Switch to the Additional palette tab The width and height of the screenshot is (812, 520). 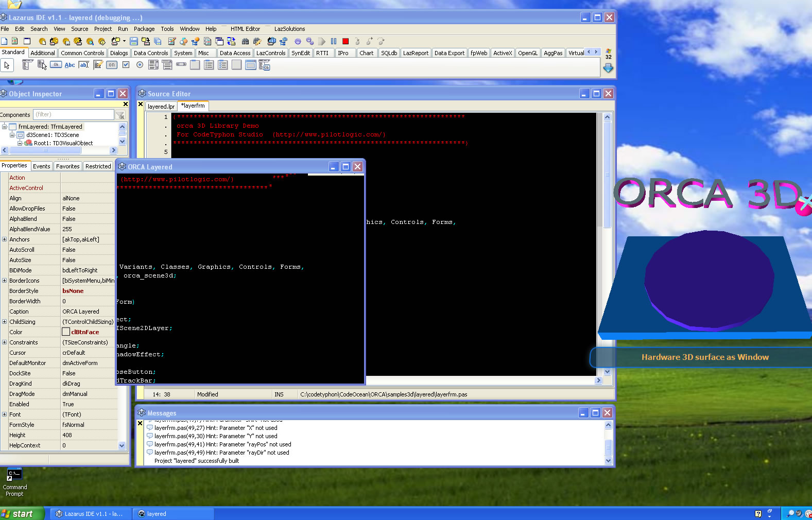pos(43,53)
